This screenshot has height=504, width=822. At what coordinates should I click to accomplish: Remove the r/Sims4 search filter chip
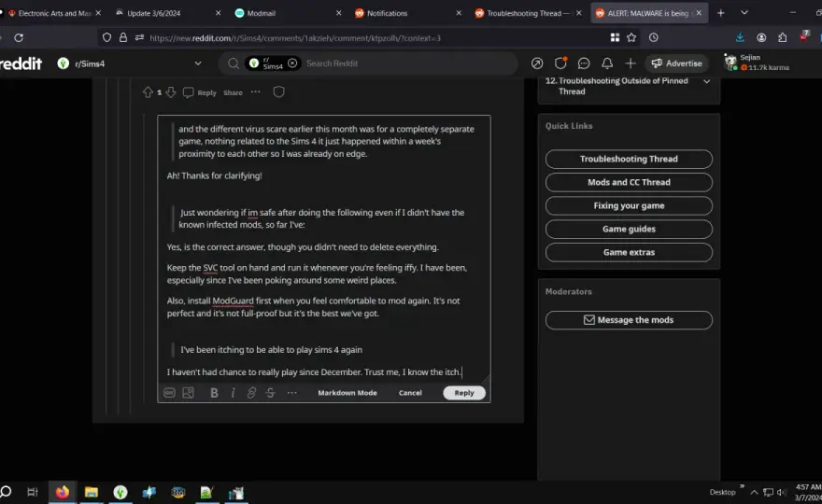[x=292, y=63]
